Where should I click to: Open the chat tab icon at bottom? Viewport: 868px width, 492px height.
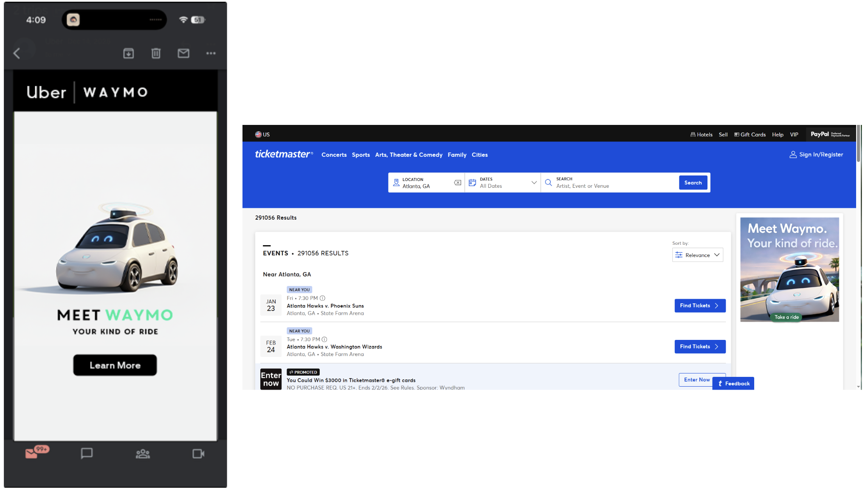tap(87, 453)
